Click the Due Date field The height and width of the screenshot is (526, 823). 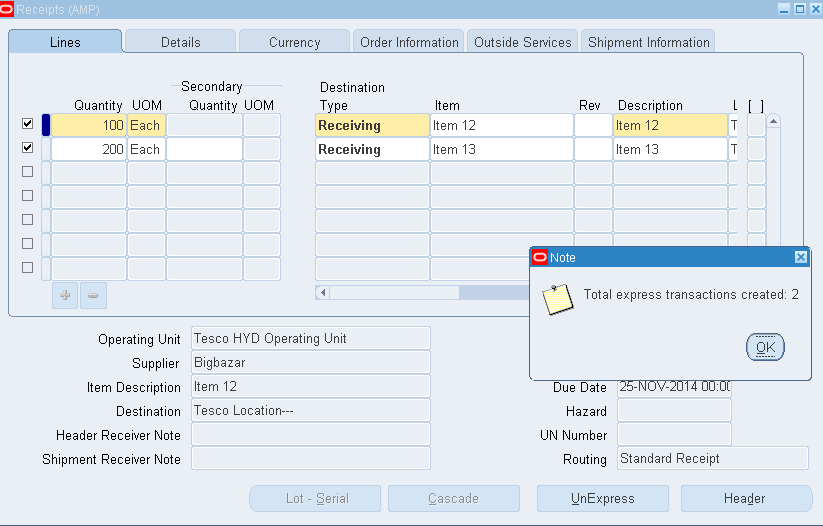tap(674, 387)
